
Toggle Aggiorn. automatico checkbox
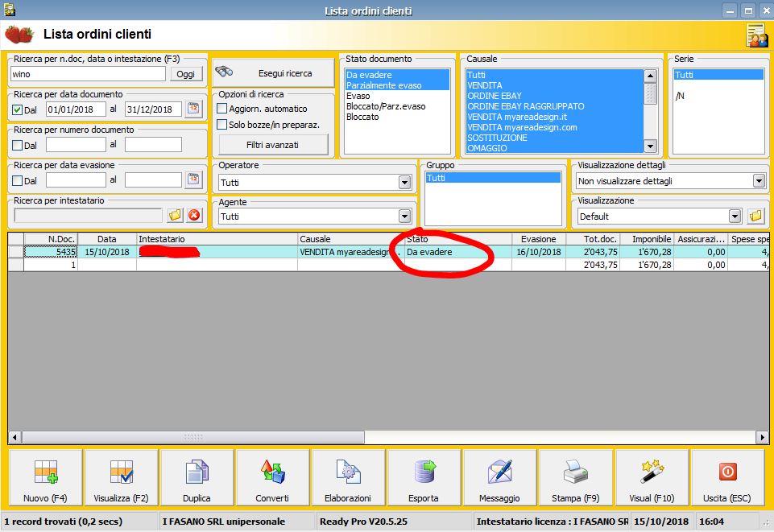pyautogui.click(x=222, y=109)
